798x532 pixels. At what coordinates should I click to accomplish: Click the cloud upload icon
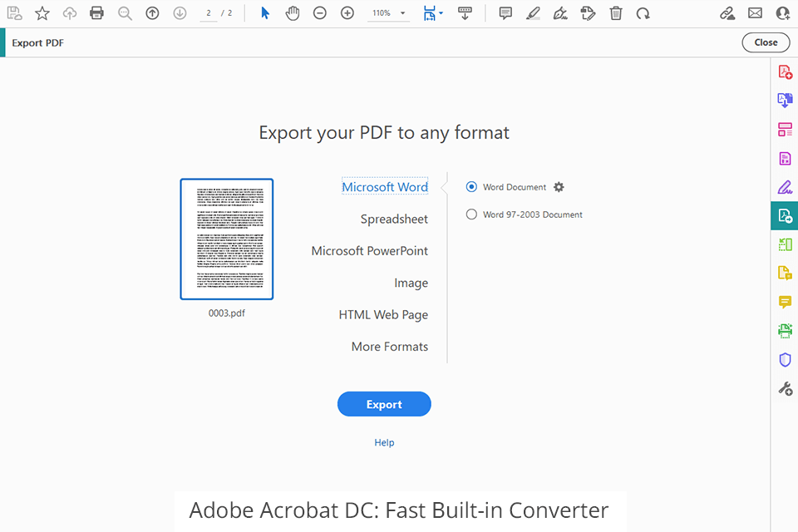(70, 13)
